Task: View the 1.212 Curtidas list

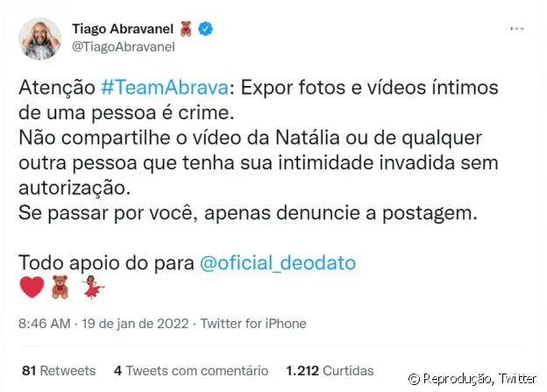Action: point(330,371)
